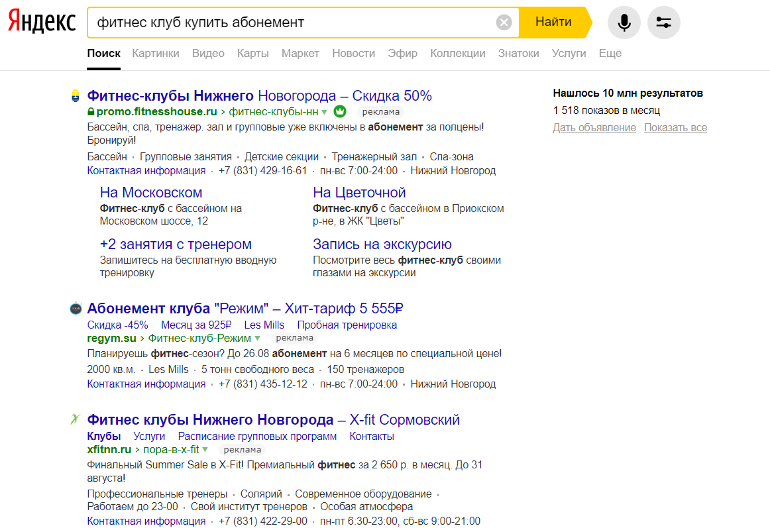Image resolution: width=770 pixels, height=532 pixels.
Task: Click the Фитнес-клуб-Режим breadcrumb link
Action: tap(199, 338)
